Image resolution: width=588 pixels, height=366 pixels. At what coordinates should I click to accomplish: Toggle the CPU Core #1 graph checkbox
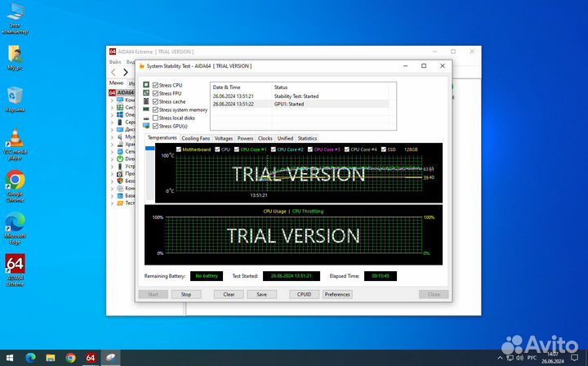coord(236,150)
